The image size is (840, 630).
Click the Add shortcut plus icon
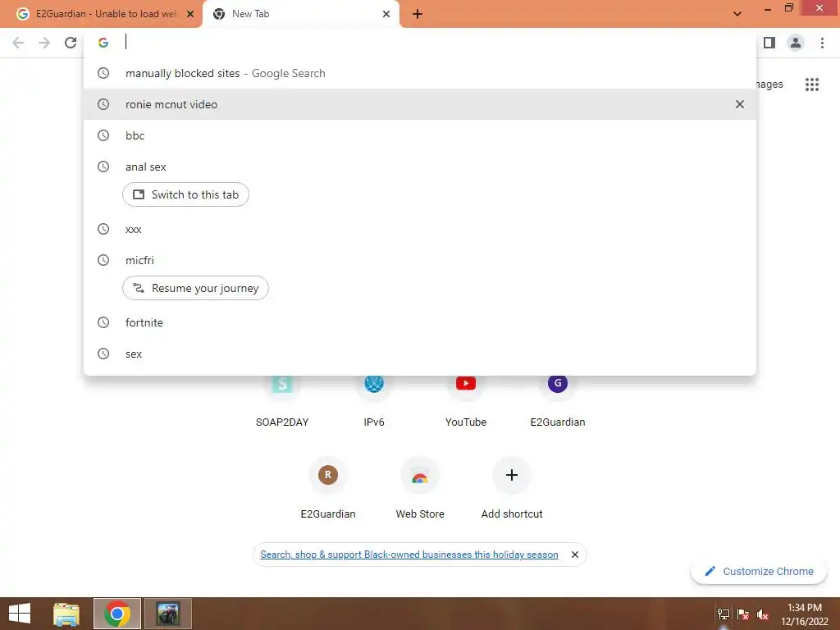[x=512, y=475]
